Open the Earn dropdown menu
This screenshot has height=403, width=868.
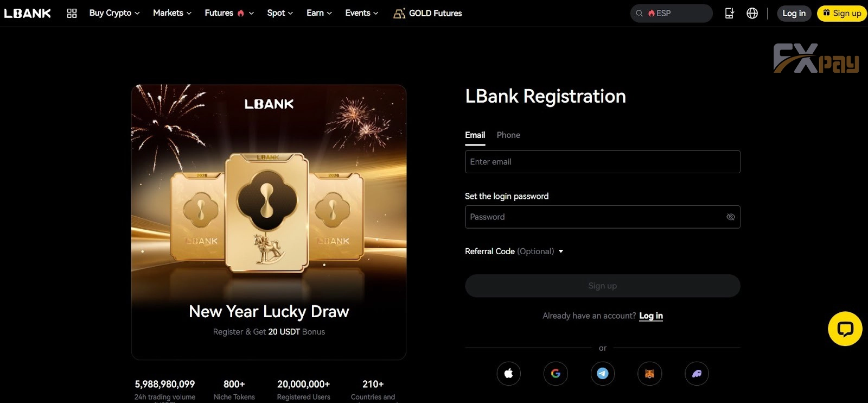coord(319,13)
